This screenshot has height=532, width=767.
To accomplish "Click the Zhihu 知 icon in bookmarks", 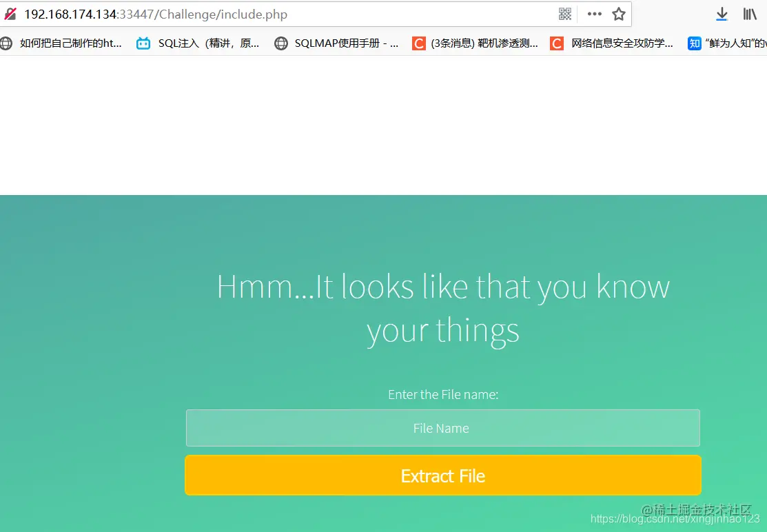I will tap(694, 43).
